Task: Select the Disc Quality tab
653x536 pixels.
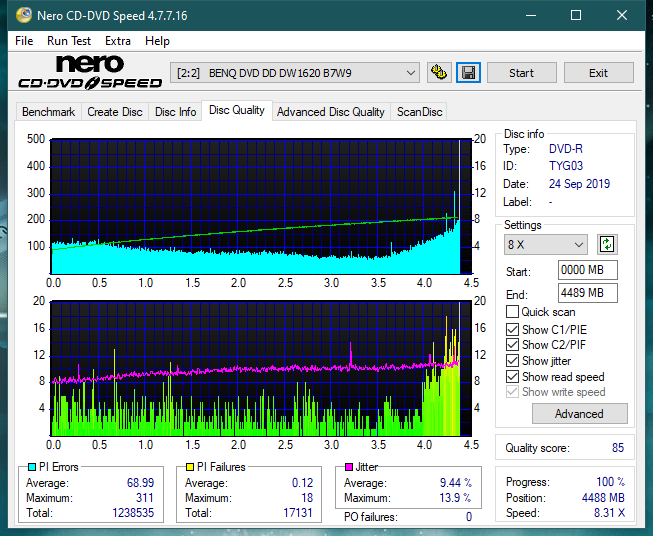Action: pos(237,110)
